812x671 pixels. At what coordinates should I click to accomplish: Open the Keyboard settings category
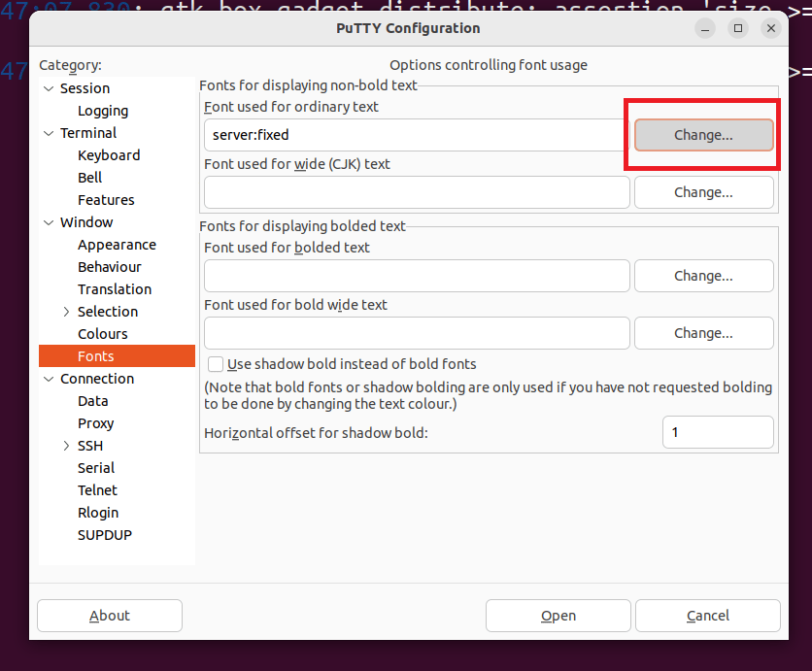(x=109, y=155)
